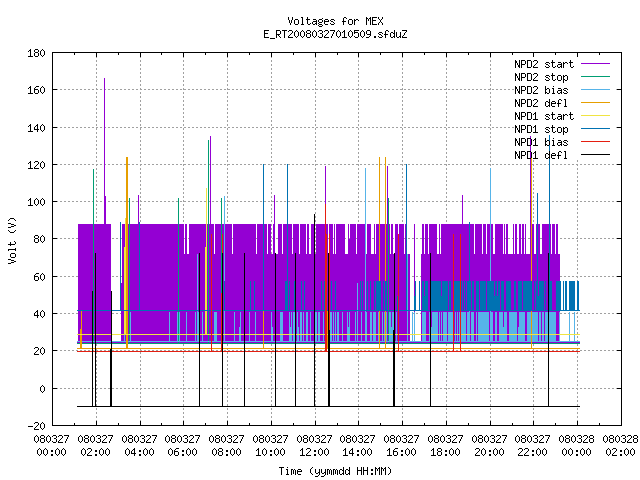
Task: Click the 'NPD2 start' legend label
Action: click(x=544, y=64)
